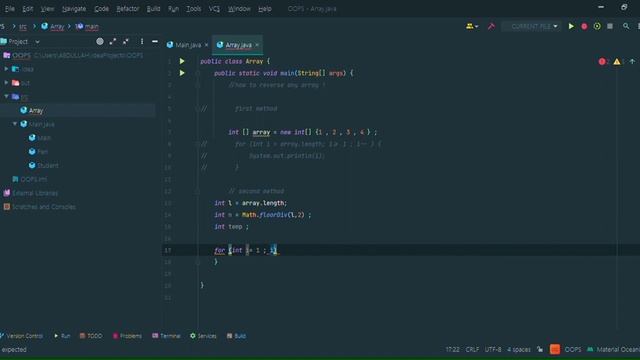
Task: Collapse the Main.java tree node
Action: [15, 124]
